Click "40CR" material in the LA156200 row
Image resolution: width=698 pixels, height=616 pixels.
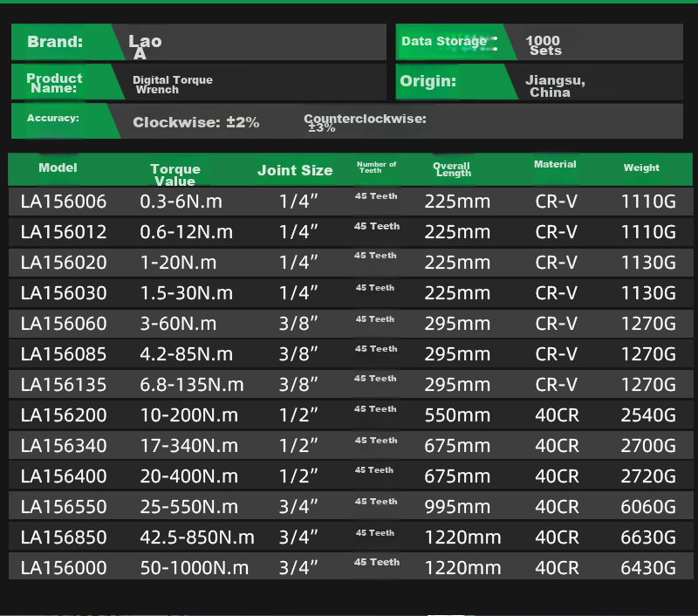click(557, 415)
